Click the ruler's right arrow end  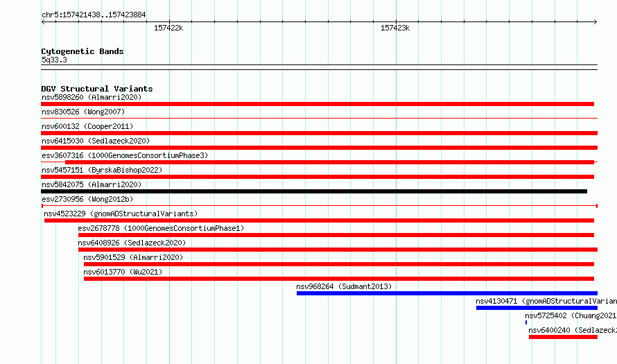coord(596,21)
